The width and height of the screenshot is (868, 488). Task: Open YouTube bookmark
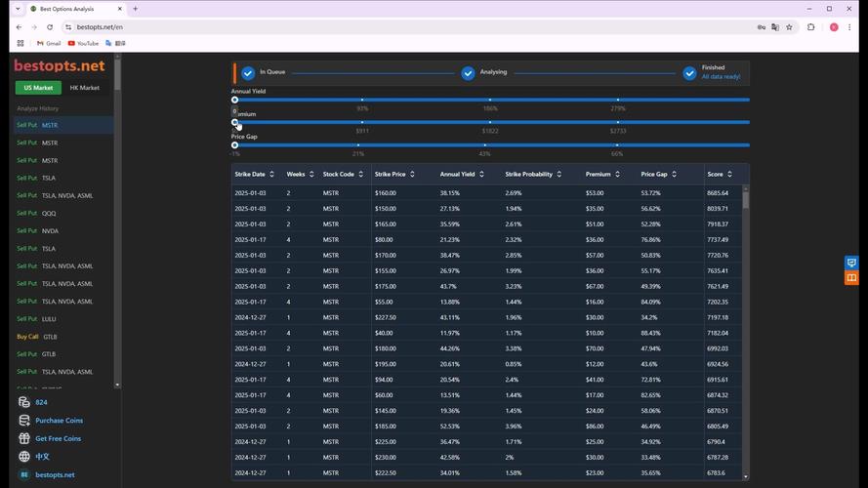click(x=83, y=43)
